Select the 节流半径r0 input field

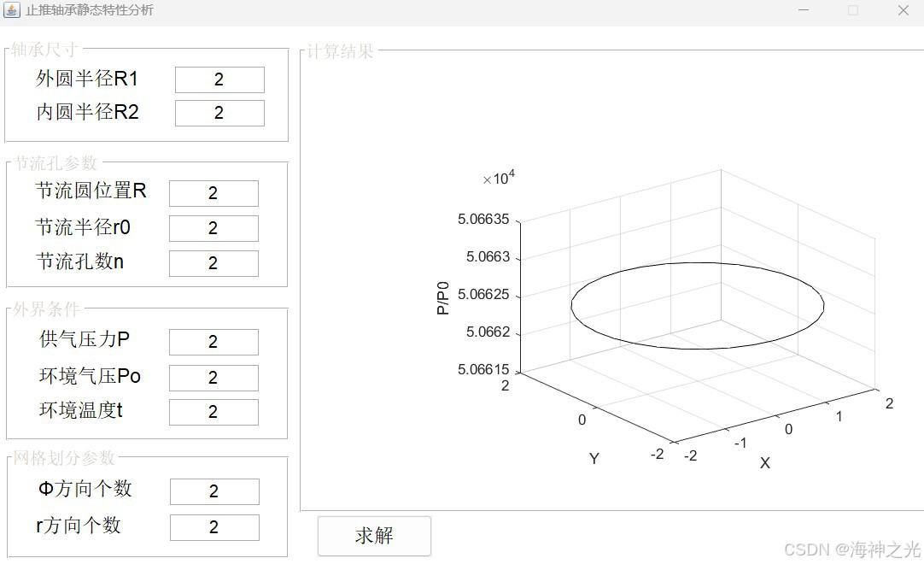(213, 228)
